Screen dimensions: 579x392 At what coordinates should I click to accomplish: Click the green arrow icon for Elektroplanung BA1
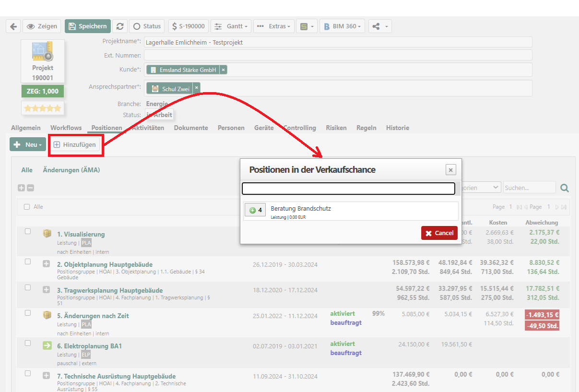coord(47,346)
